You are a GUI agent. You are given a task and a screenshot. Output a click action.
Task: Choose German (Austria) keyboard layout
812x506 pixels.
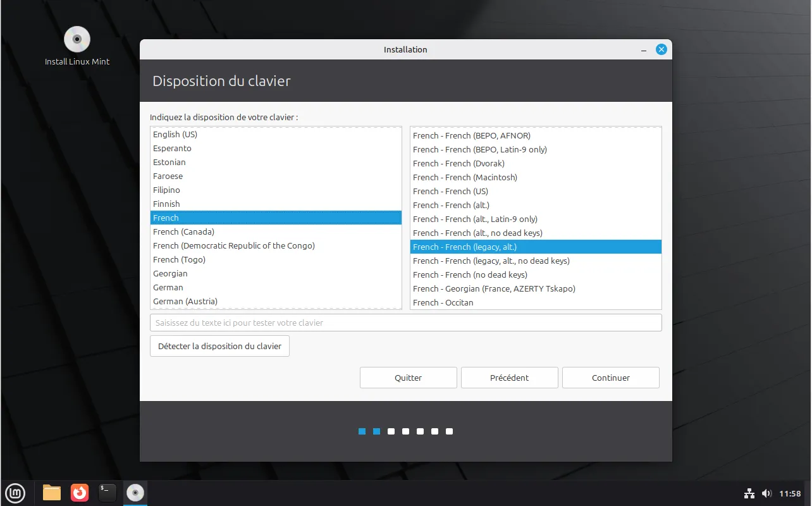(185, 301)
